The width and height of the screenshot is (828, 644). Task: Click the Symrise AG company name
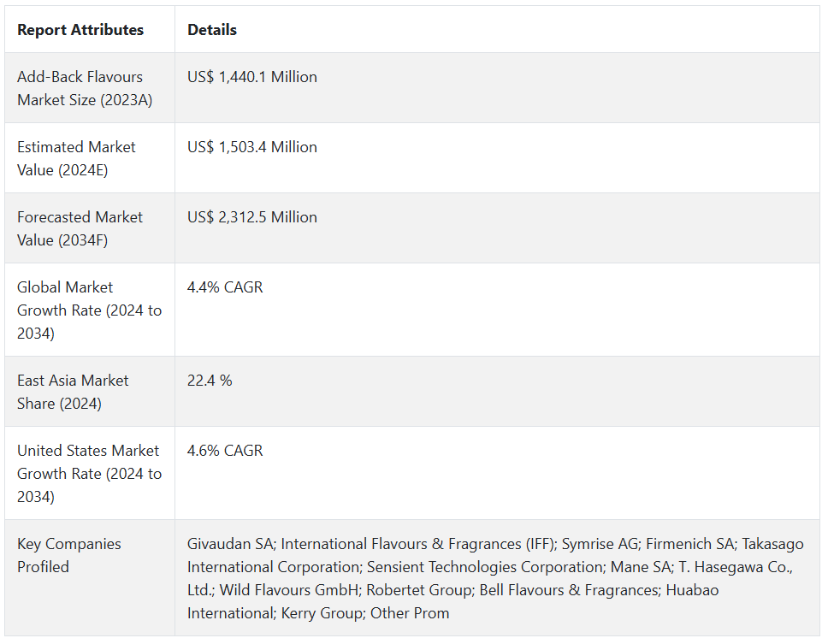(600, 544)
